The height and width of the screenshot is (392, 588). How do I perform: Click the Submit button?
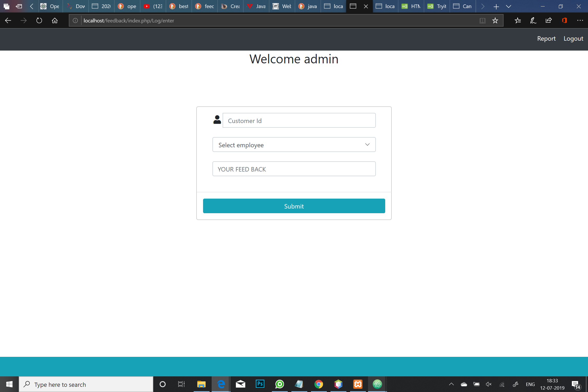tap(294, 206)
